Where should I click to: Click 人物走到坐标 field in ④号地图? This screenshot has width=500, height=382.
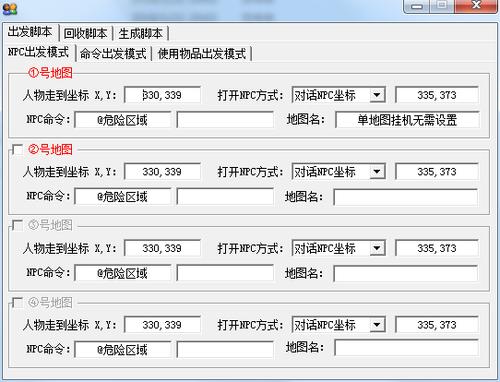coord(162,325)
